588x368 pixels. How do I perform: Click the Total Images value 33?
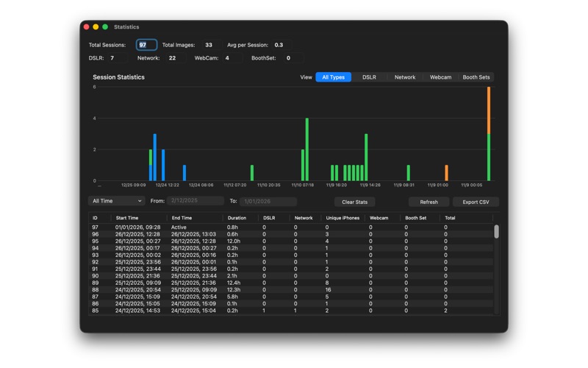[x=211, y=45]
